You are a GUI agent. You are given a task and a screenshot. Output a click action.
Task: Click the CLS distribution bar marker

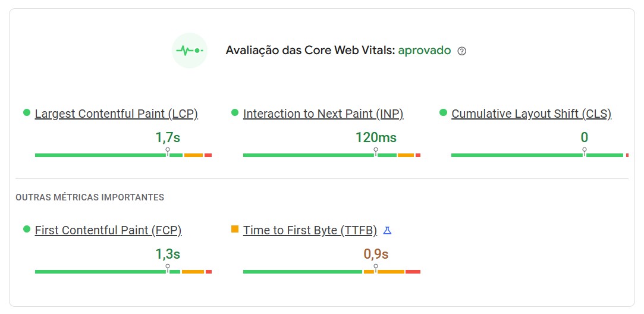click(585, 152)
